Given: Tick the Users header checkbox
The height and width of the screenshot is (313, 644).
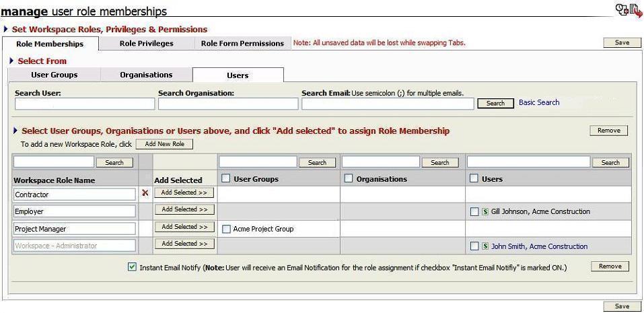Looking at the screenshot, I should [x=474, y=178].
